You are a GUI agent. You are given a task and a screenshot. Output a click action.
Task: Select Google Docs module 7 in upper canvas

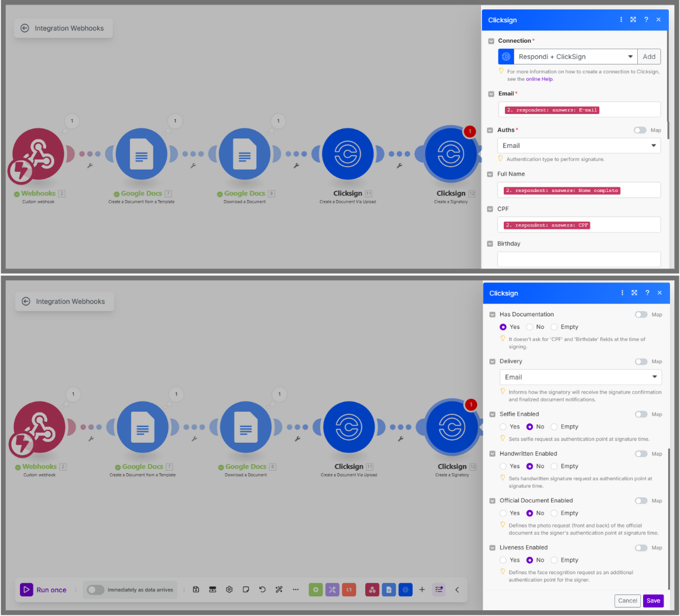click(142, 154)
